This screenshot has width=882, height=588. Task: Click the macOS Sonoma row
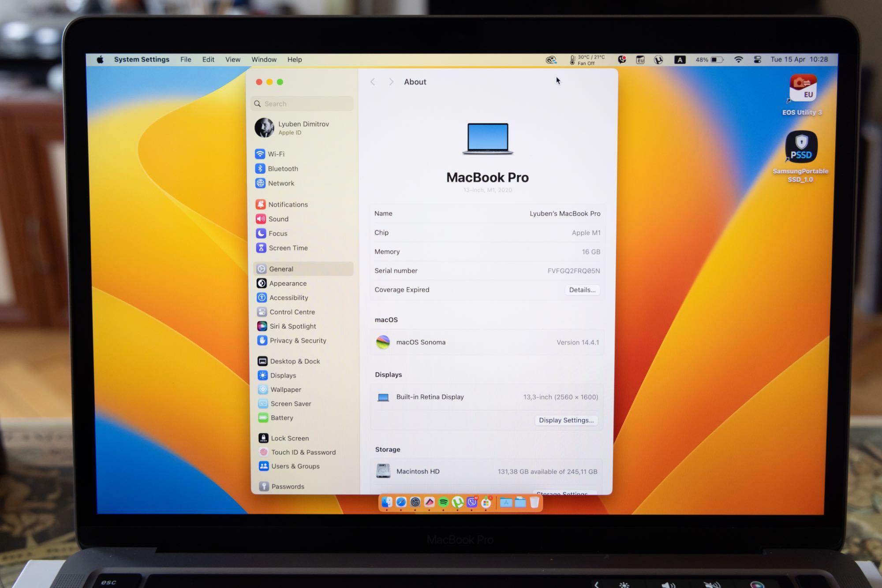487,342
